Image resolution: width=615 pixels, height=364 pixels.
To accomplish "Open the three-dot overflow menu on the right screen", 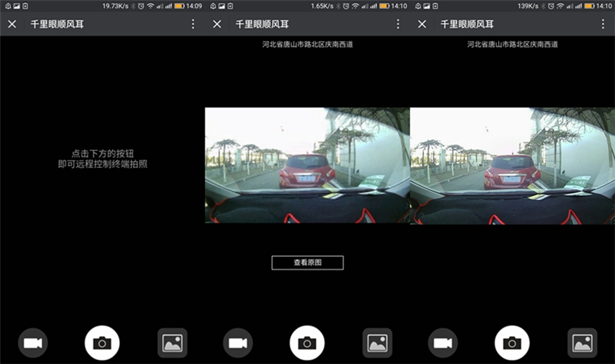I will 603,24.
